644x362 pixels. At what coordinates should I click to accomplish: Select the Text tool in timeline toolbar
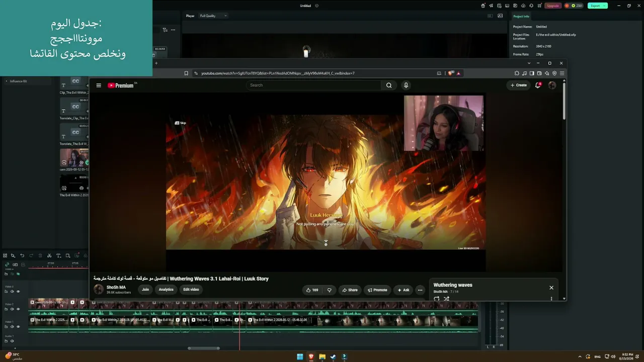[58, 256]
